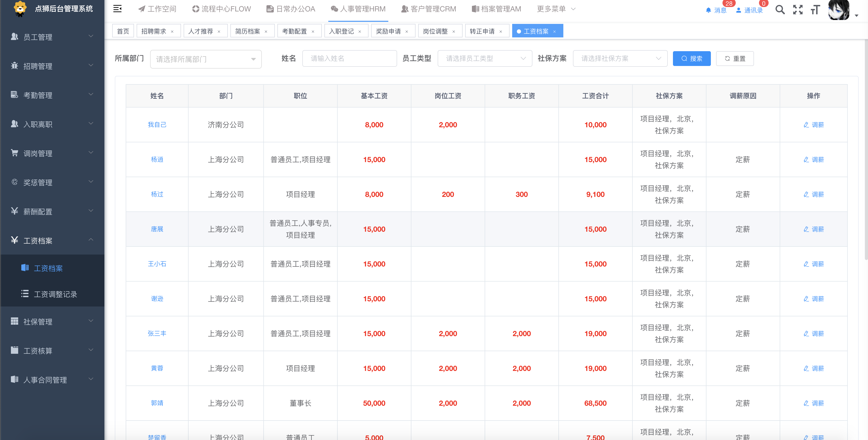Click the blue 搜索 button
This screenshot has width=868, height=440.
coord(691,59)
